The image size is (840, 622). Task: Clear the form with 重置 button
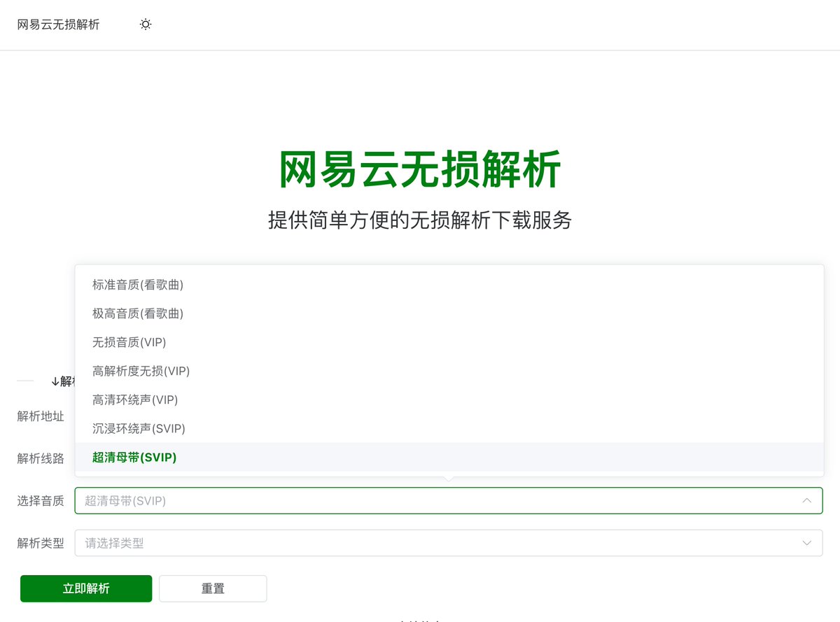pos(213,588)
